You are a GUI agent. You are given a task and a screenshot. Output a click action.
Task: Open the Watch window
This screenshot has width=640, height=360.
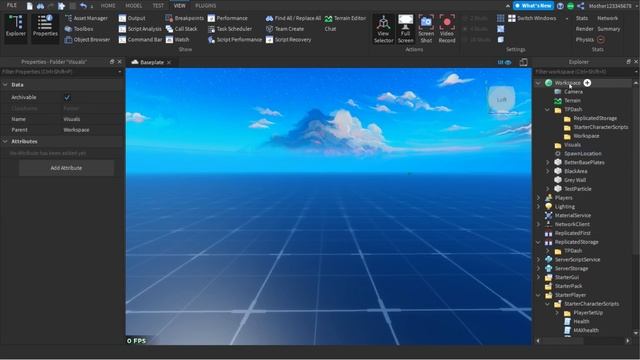point(177,40)
